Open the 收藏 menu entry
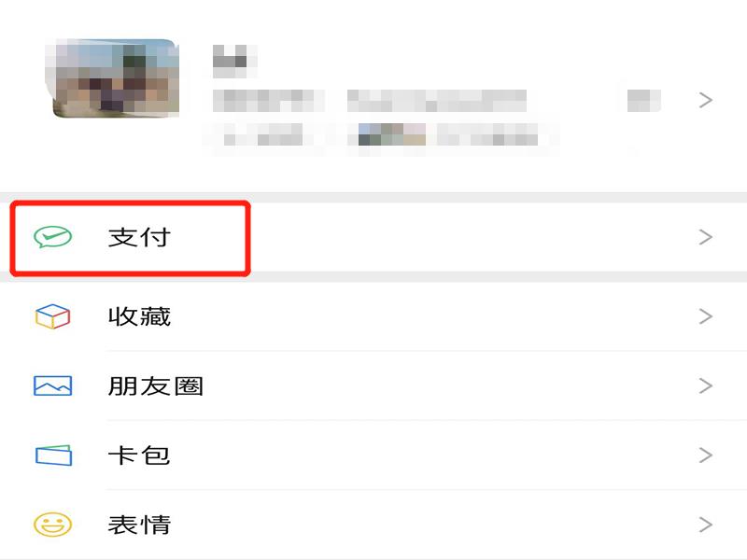The height and width of the screenshot is (560, 747). pos(373,316)
